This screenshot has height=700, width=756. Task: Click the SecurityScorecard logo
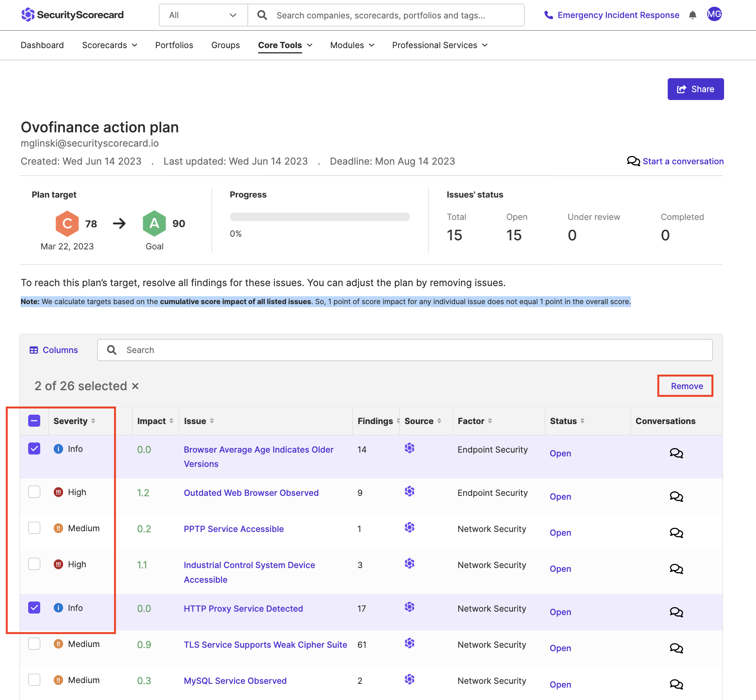tap(72, 15)
